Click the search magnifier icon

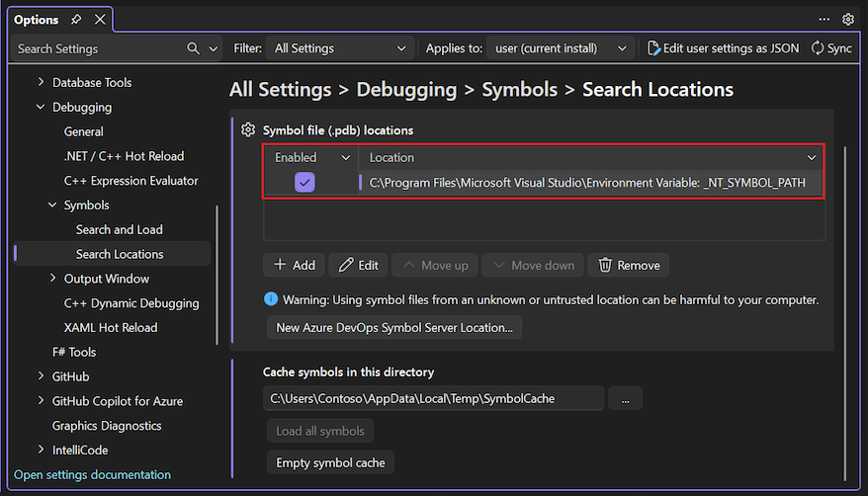194,48
